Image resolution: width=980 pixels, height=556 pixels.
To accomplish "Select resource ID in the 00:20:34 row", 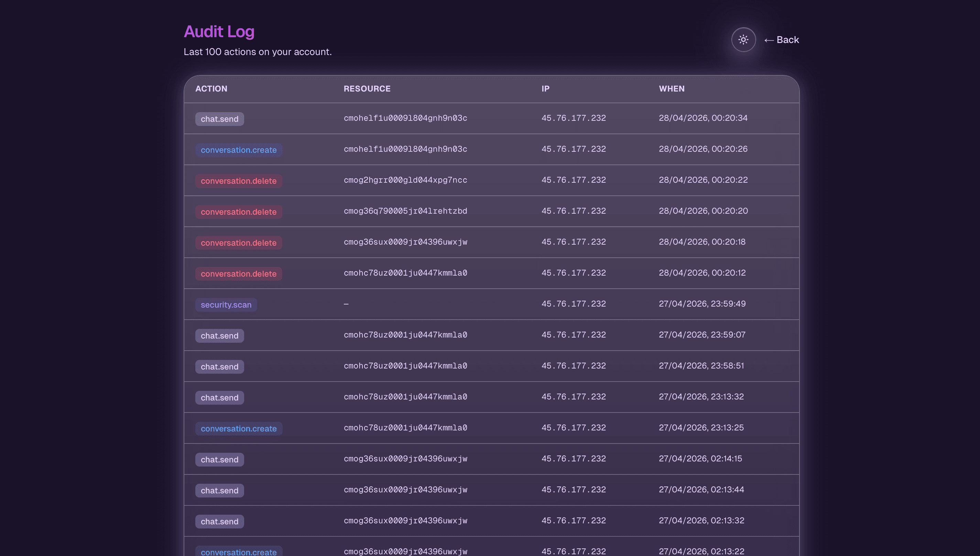I will [x=405, y=118].
